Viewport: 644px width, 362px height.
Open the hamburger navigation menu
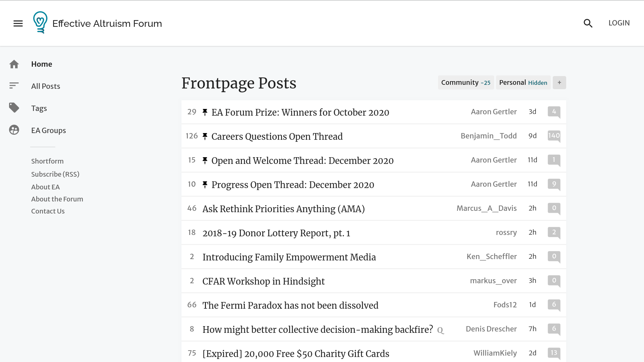[x=18, y=23]
